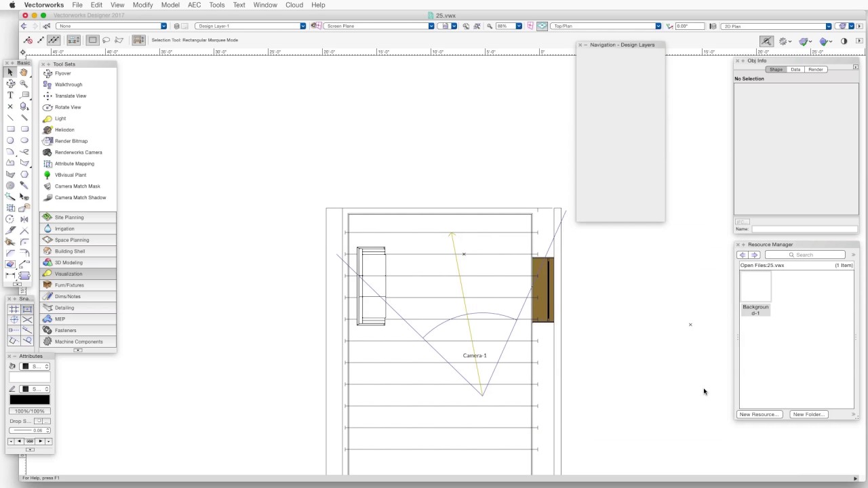
Task: Open the Dims/Notes tool set
Action: tap(78, 296)
